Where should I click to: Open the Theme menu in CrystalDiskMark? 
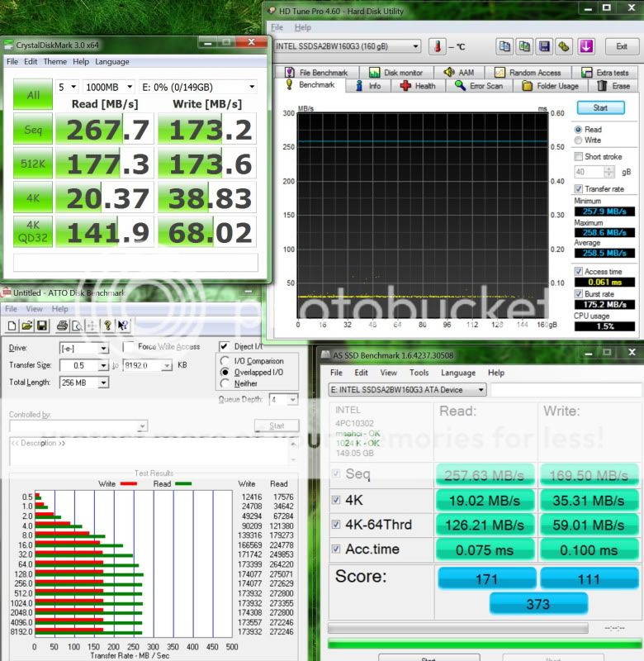click(x=54, y=61)
